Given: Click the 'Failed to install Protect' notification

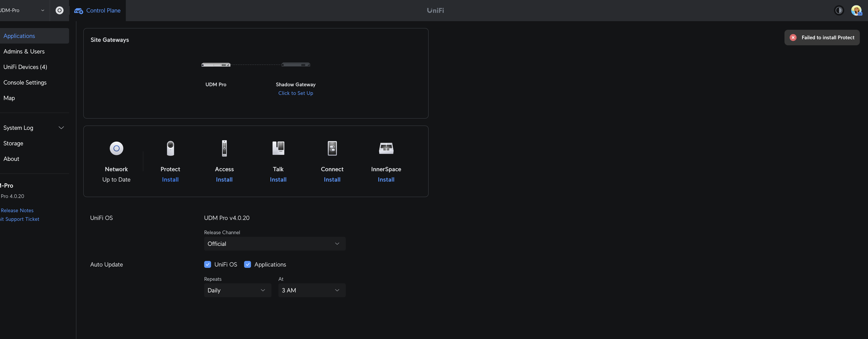Looking at the screenshot, I should tap(822, 37).
